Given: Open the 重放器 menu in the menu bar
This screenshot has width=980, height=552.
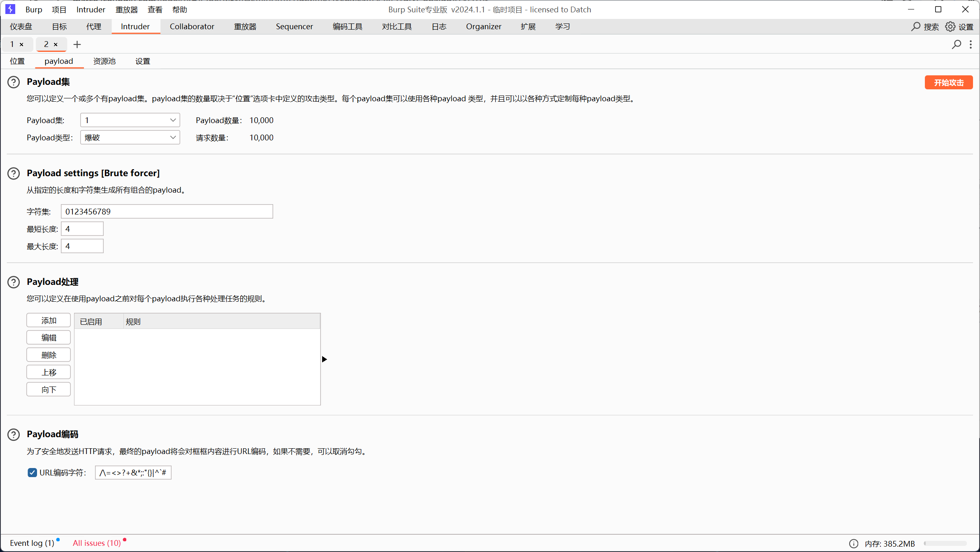Looking at the screenshot, I should 127,9.
